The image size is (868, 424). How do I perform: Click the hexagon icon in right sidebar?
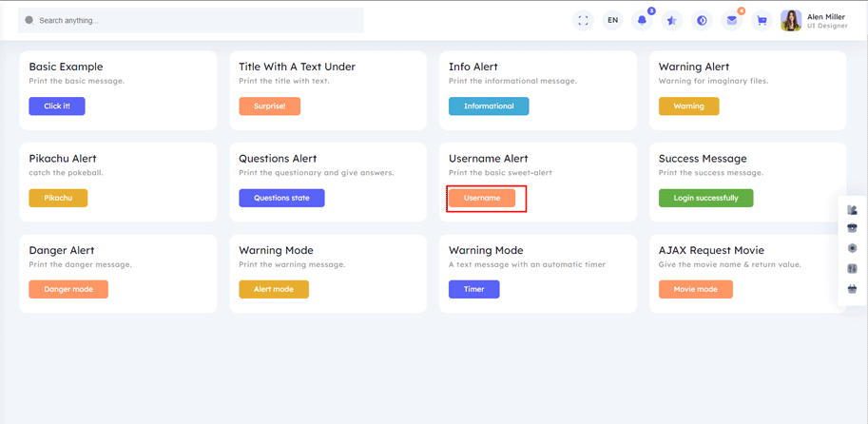(852, 248)
